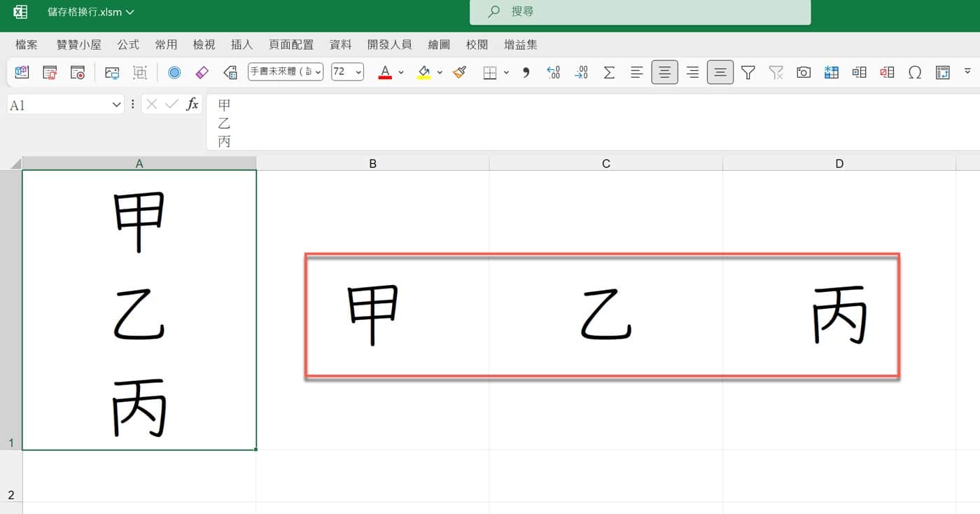Screen dimensions: 980x514
Task: Switch to the 增益集 tab
Action: point(521,44)
